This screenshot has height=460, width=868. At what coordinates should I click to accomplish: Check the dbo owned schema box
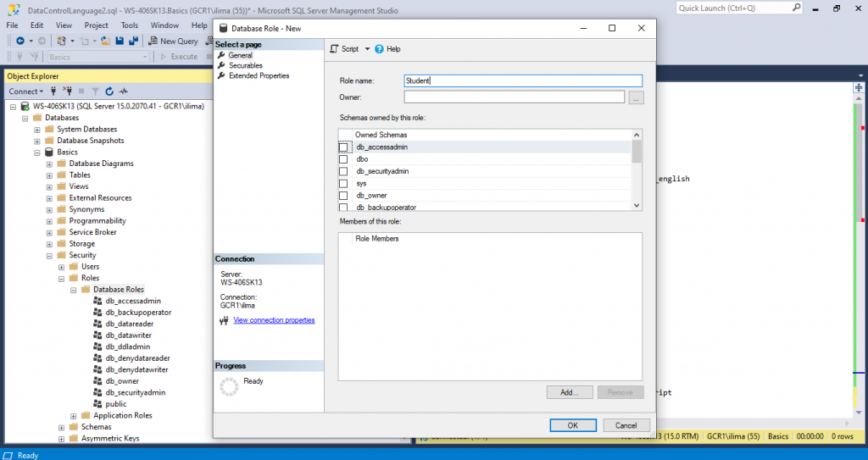tap(344, 159)
